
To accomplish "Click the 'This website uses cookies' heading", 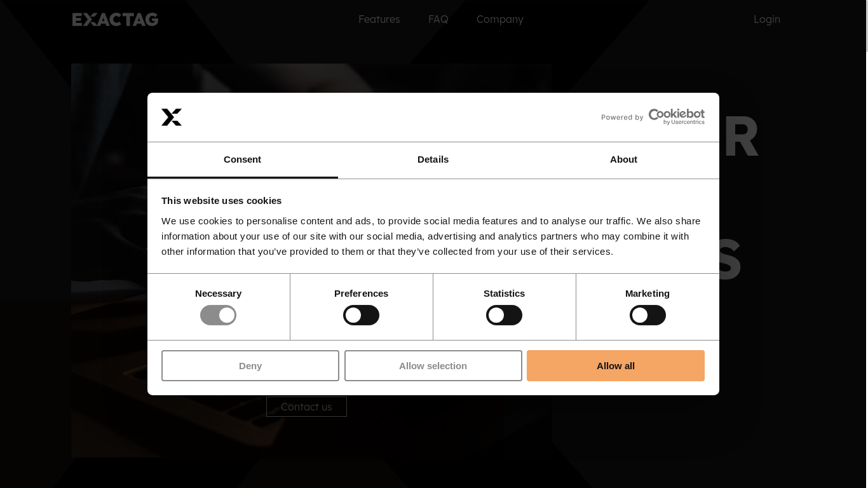I will click(221, 201).
